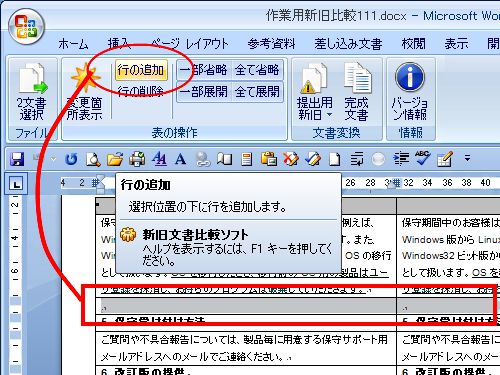
Task: Click the single blue A font icon
Action: click(180, 159)
